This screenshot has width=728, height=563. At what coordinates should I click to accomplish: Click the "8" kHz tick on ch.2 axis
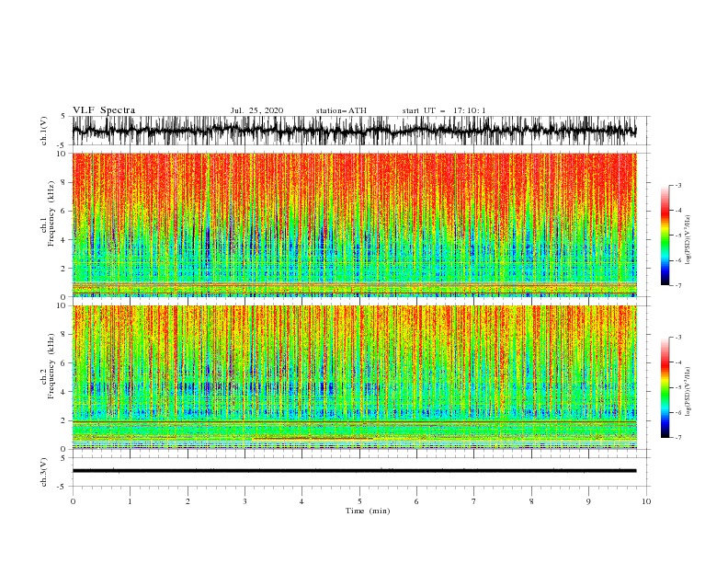coord(63,335)
